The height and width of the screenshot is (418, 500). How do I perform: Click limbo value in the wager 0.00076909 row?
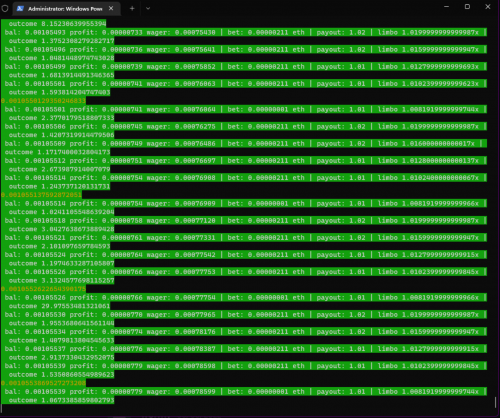[x=428, y=203]
